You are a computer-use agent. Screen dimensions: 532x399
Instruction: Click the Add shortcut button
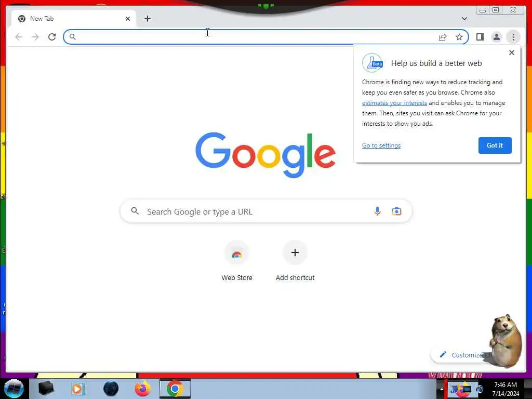click(295, 261)
